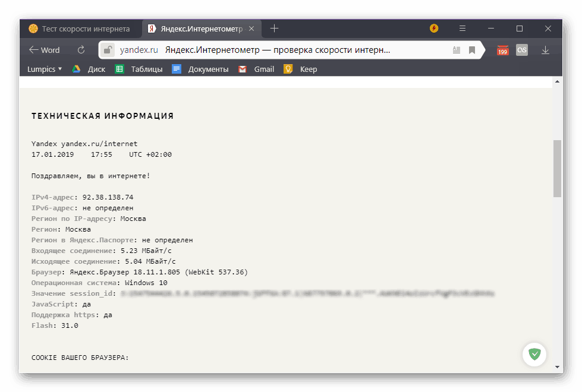The image size is (582, 392).
Task: Switch to the Тест скорости интернета tab
Action: point(80,29)
